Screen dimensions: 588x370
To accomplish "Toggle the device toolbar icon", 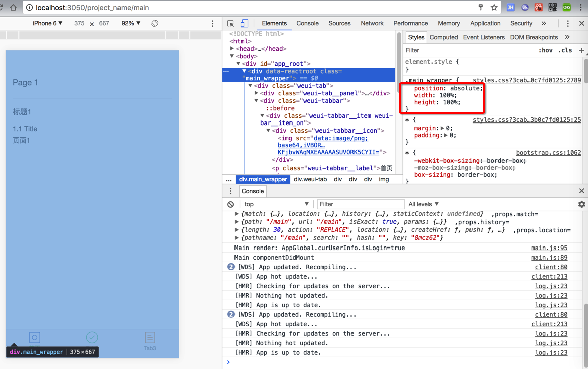I will (x=244, y=23).
